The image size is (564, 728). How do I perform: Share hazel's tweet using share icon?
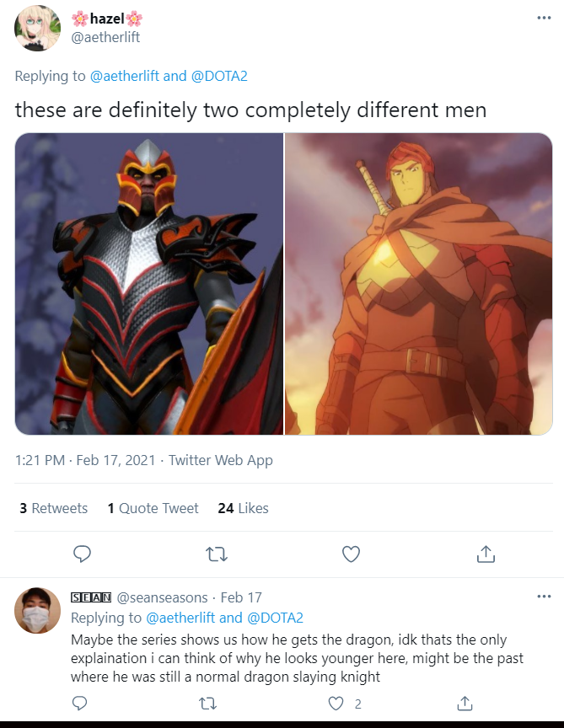click(486, 554)
